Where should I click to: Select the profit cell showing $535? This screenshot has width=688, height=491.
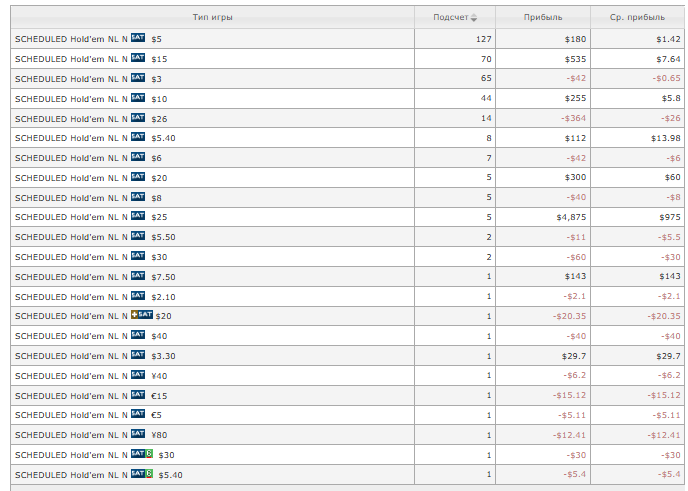(543, 59)
